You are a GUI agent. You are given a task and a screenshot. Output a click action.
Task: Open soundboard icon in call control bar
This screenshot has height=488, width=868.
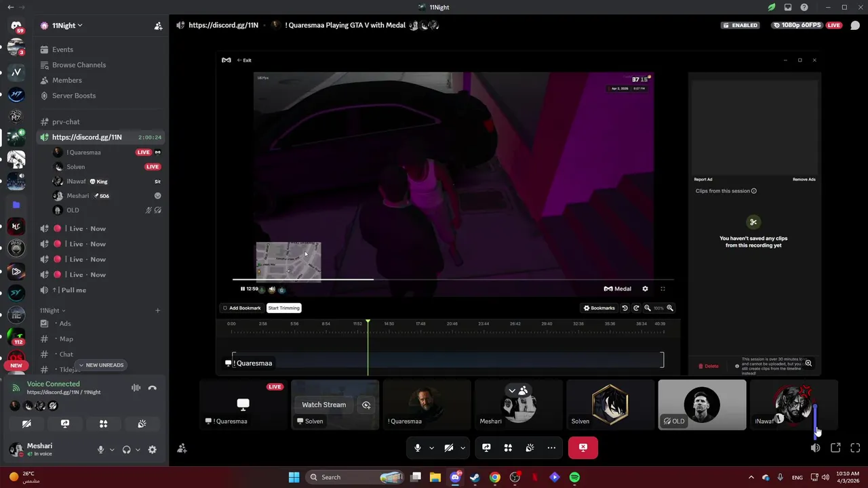pyautogui.click(x=530, y=447)
